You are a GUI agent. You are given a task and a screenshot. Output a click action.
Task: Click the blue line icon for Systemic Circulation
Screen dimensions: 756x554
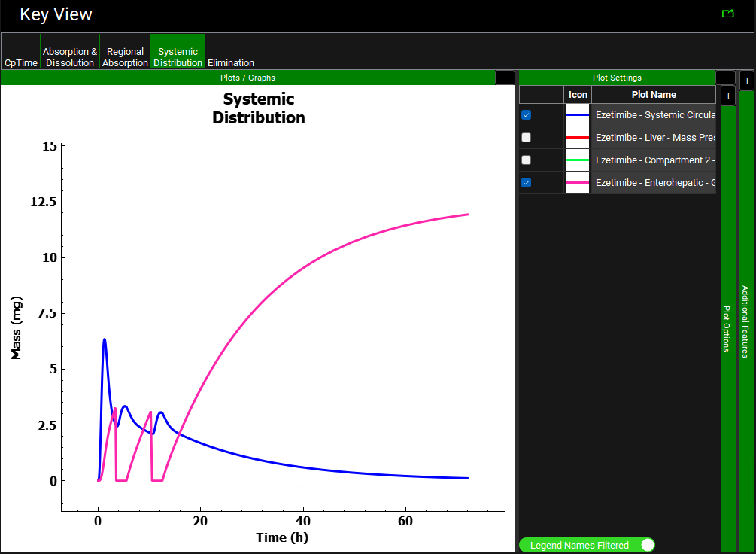coord(578,115)
